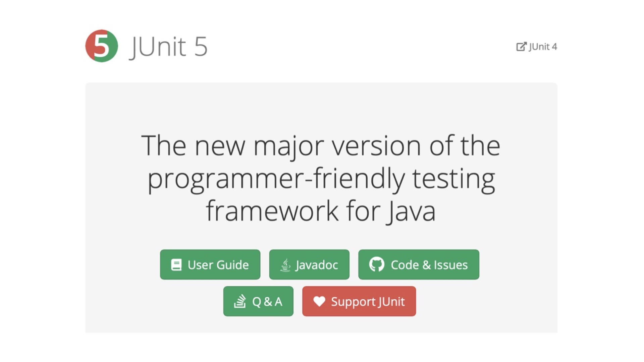Click the GitHub octocat icon
The image size is (644, 362).
coord(377,264)
